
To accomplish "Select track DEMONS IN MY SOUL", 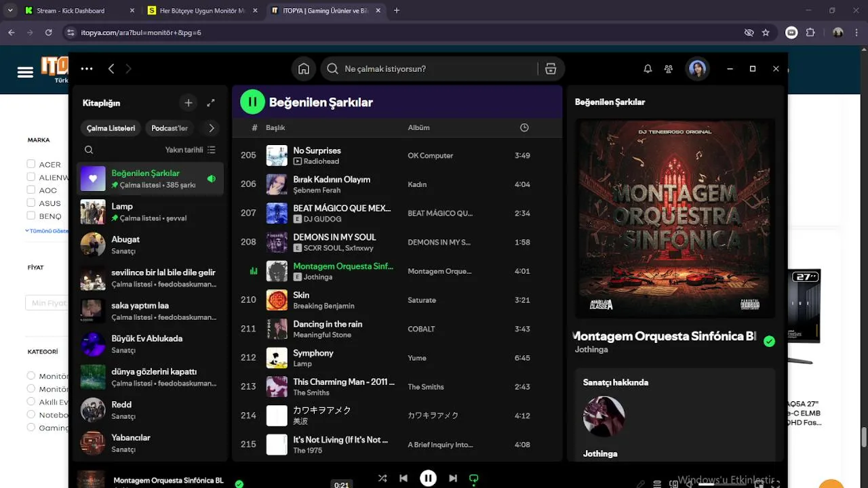I will tap(397, 242).
